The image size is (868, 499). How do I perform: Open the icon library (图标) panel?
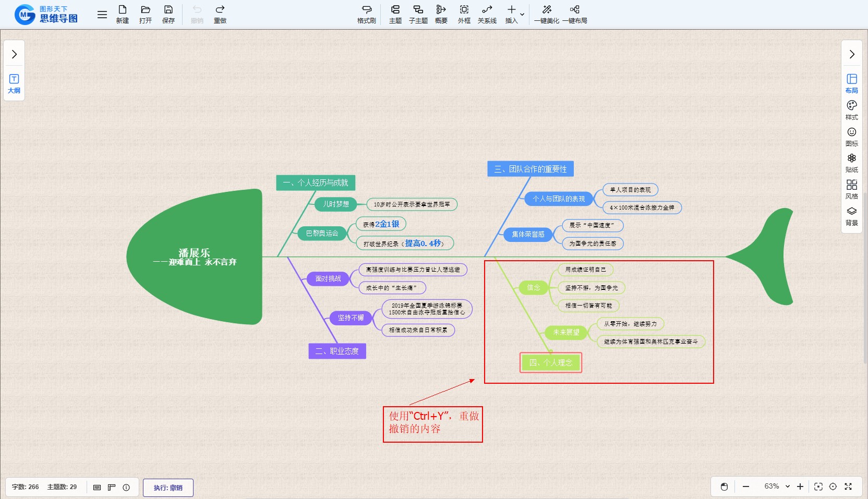851,137
